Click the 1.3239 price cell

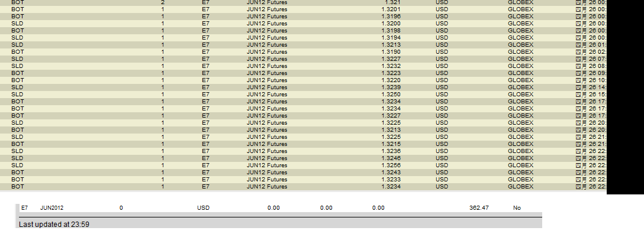[x=391, y=87]
